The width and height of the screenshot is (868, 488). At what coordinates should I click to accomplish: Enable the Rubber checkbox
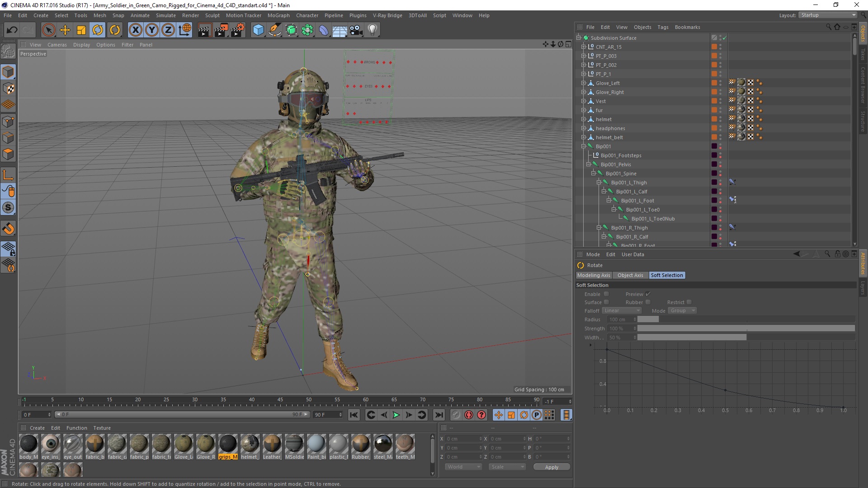pos(648,302)
